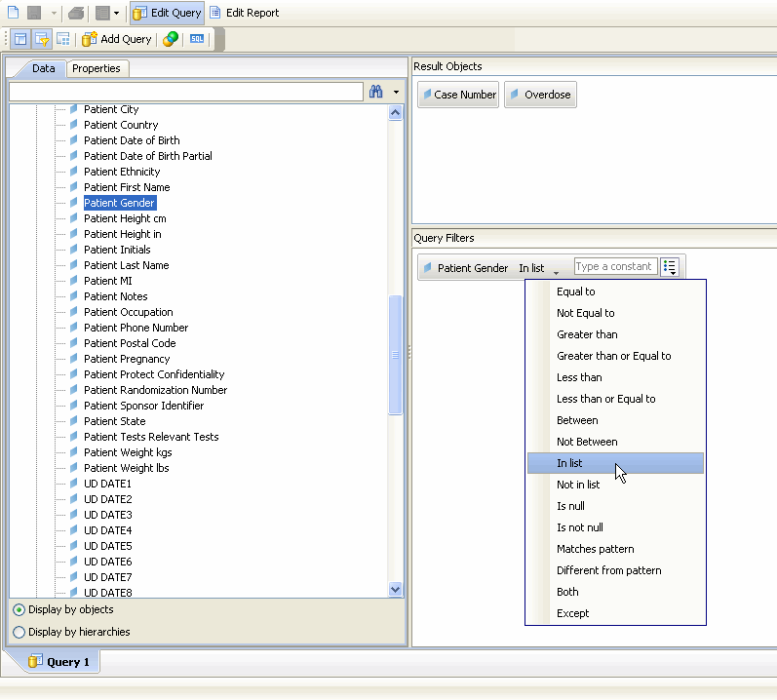The height and width of the screenshot is (700, 777).
Task: Toggle the data panel view icon
Action: (x=20, y=39)
